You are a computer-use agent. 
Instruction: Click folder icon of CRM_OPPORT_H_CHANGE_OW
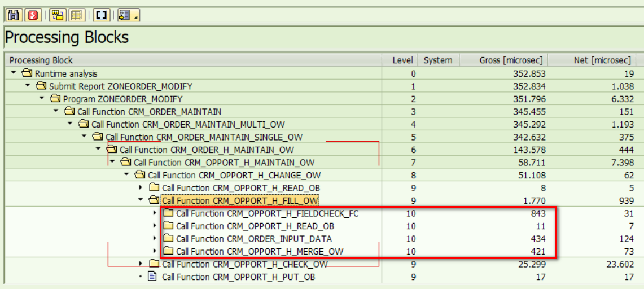140,175
